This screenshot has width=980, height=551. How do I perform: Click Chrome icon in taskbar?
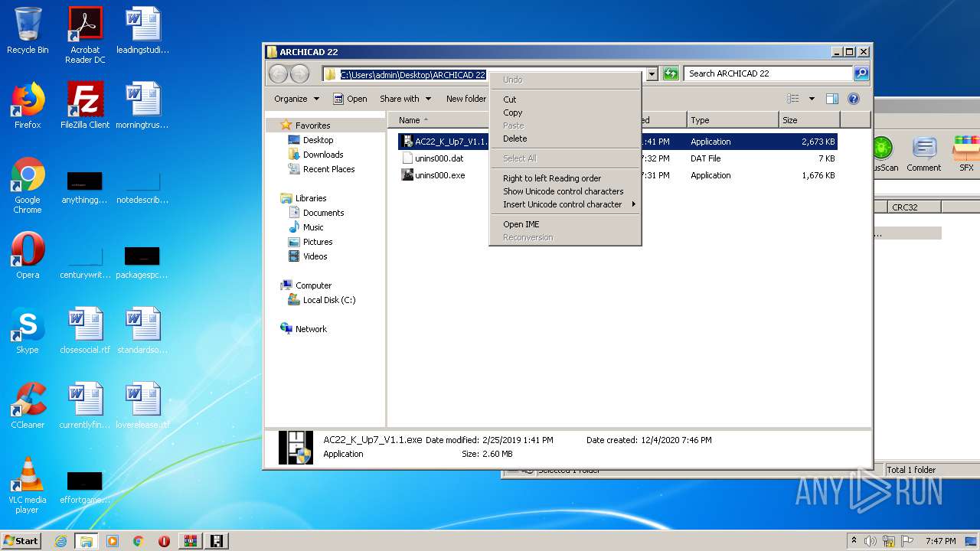pyautogui.click(x=139, y=541)
